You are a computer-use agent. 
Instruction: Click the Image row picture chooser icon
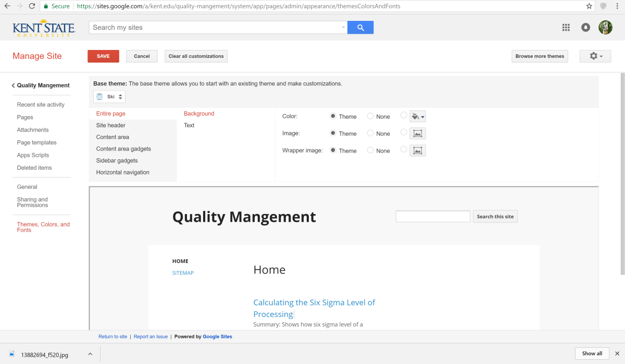(417, 134)
